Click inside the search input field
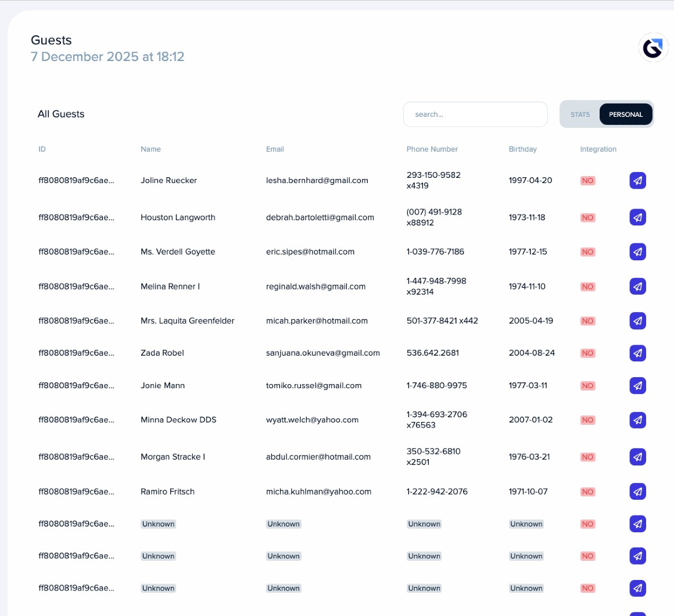This screenshot has width=674, height=616. pyautogui.click(x=475, y=114)
